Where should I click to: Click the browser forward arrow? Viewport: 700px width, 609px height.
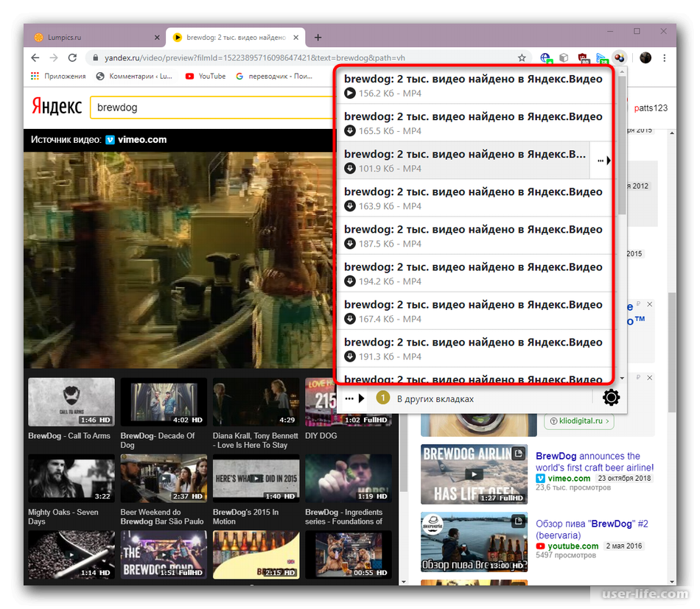54,57
